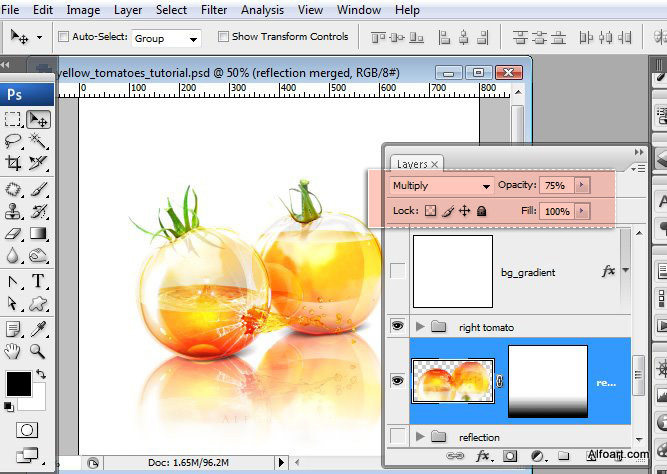Open the Filter menu
This screenshot has height=474, width=667.
[213, 10]
